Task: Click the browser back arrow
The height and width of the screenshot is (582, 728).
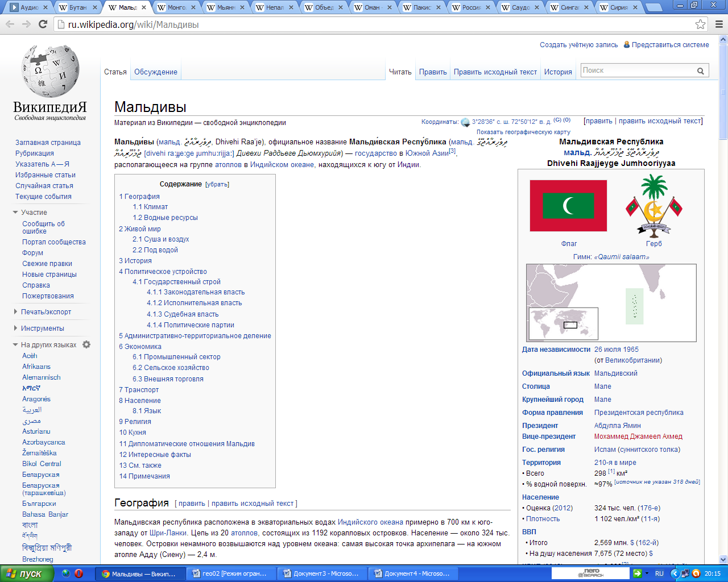Action: coord(10,24)
